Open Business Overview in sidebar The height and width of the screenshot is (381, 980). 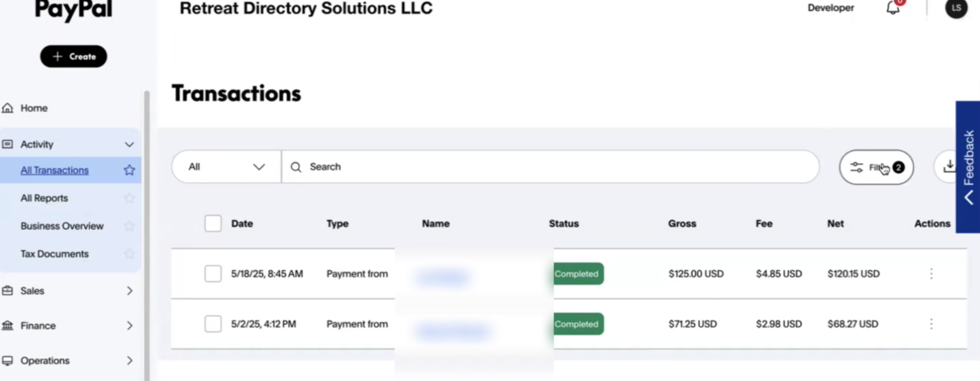[x=62, y=226]
